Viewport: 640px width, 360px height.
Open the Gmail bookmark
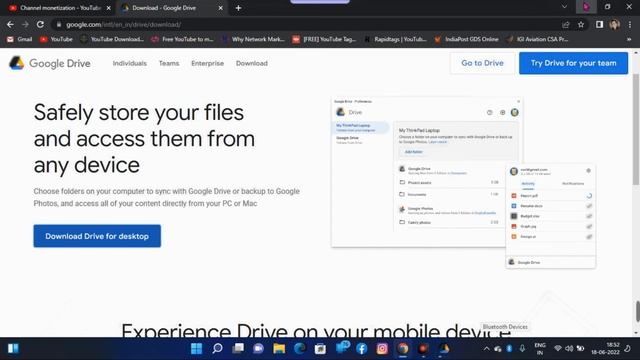pos(20,39)
